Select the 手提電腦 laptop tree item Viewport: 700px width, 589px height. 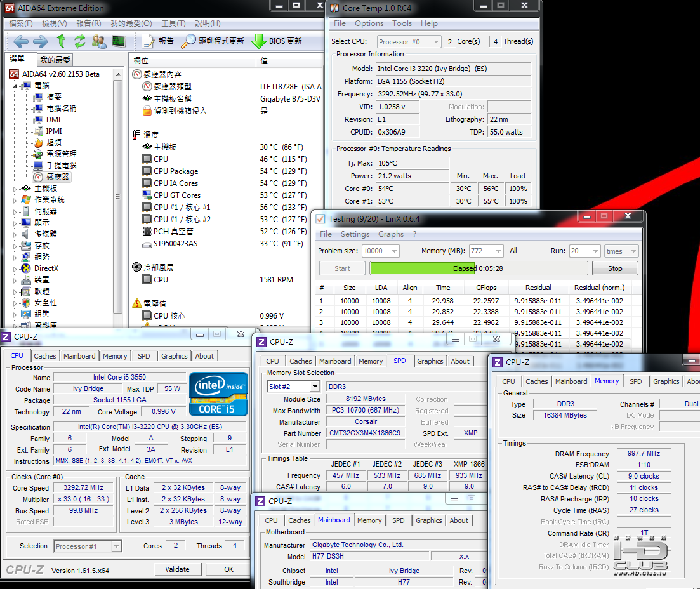(x=55, y=165)
